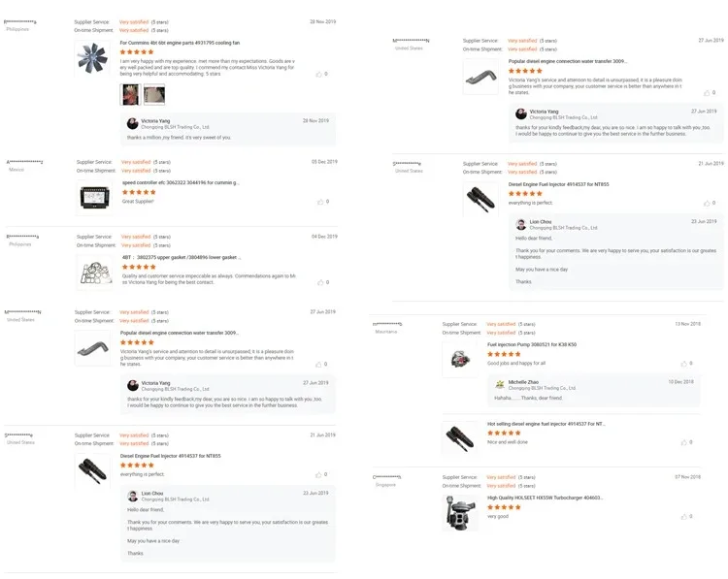Thumbs-up the Fuel Injection Pump 3080521 review

(686, 364)
